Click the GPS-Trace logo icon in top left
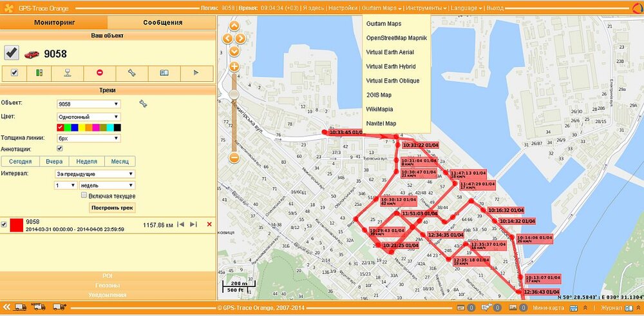Image resolution: width=644 pixels, height=316 pixels. [x=9, y=8]
